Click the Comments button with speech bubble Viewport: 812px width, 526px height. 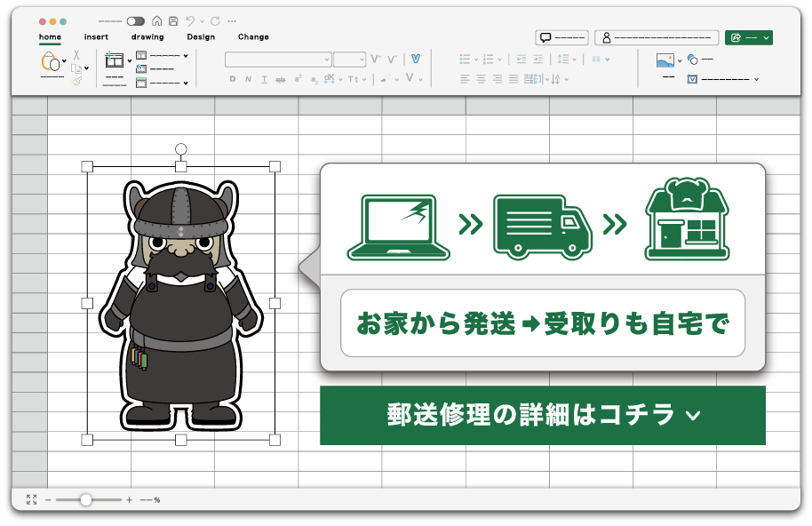click(561, 37)
